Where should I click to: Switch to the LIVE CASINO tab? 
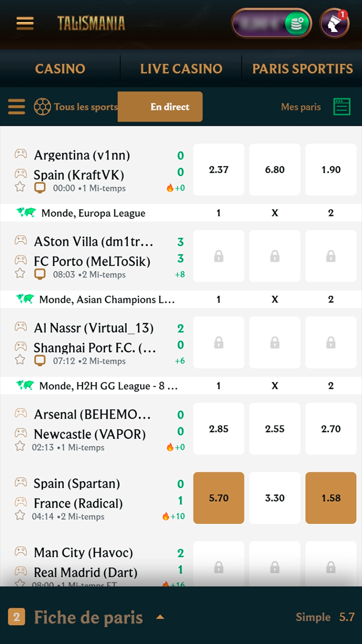point(181,69)
